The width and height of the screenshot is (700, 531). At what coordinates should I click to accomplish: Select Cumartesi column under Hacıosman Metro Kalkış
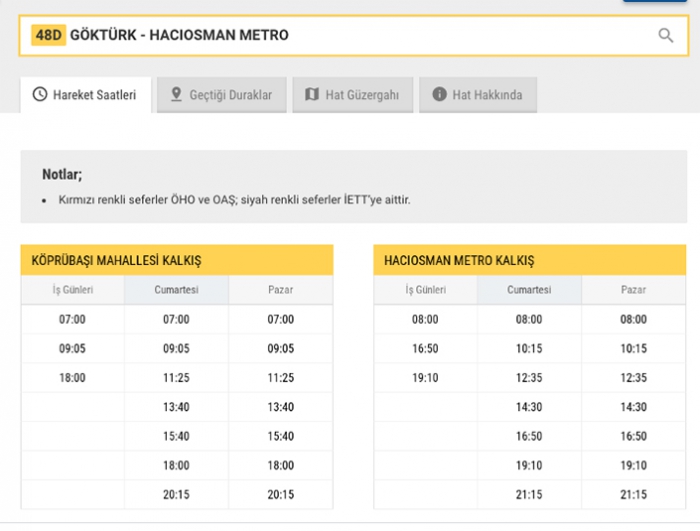tap(529, 290)
